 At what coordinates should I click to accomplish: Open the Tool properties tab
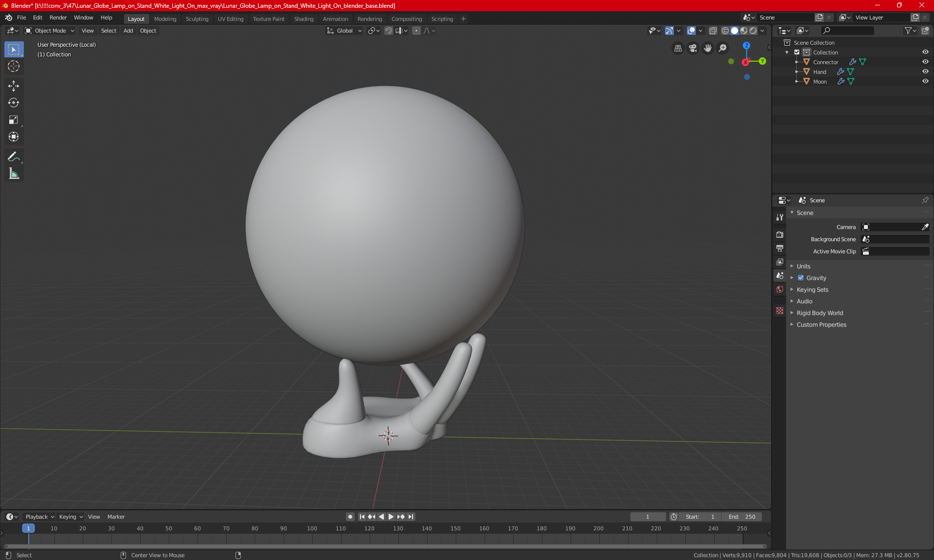(x=780, y=217)
